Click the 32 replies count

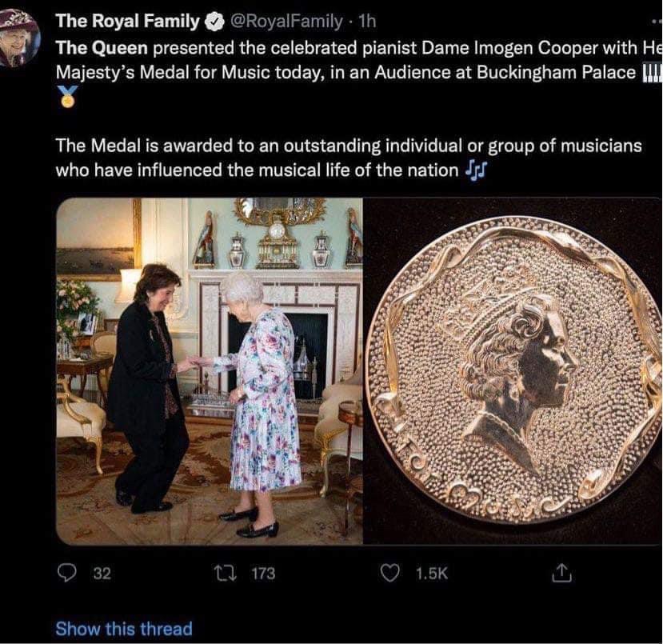click(x=102, y=574)
